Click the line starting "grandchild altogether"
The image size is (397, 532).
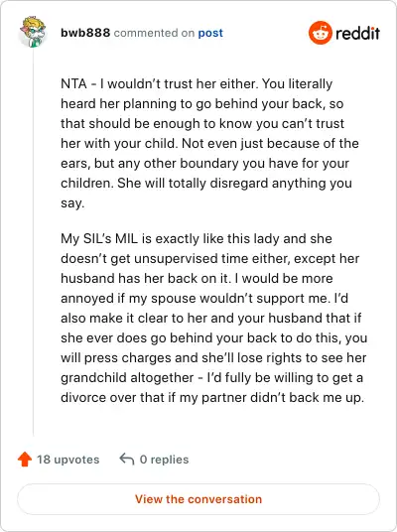(x=211, y=377)
